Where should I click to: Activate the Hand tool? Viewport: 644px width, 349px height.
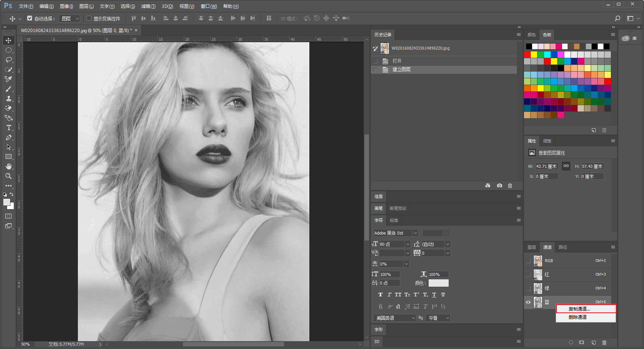click(9, 166)
